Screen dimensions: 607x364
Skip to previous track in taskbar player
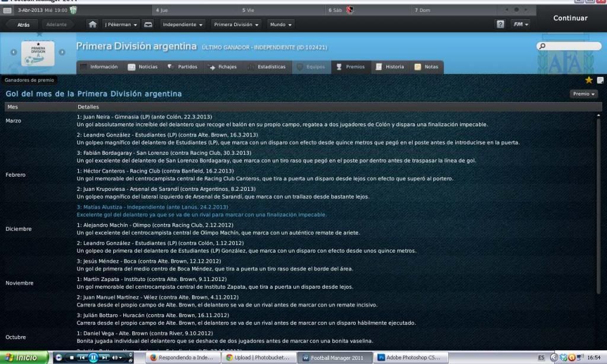(x=82, y=358)
